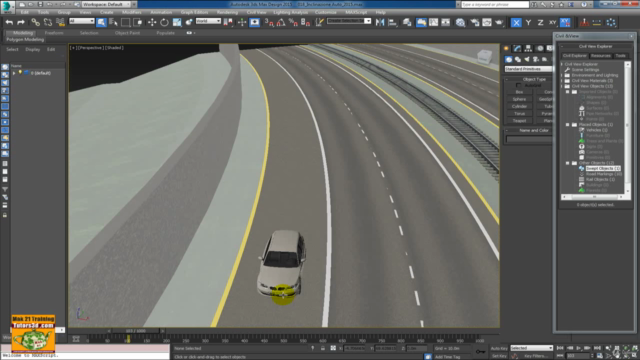Collapse the Placed Objects tree node
Viewport: 640px width, 360px height.
pos(568,124)
